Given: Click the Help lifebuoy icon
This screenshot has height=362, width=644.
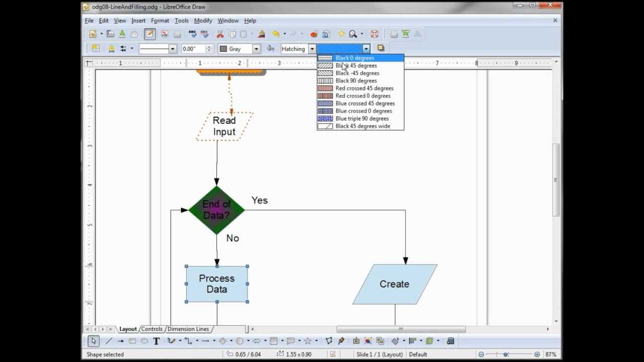Looking at the screenshot, I should tap(374, 34).
